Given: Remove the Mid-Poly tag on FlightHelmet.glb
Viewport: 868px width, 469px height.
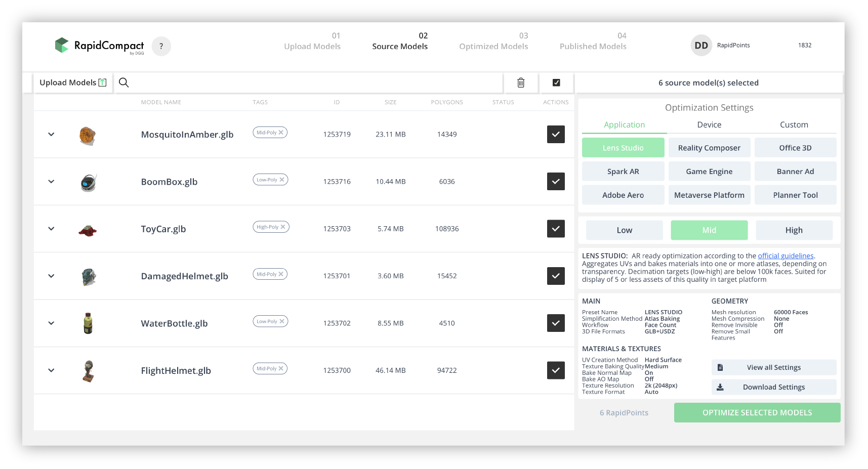Looking at the screenshot, I should 281,368.
